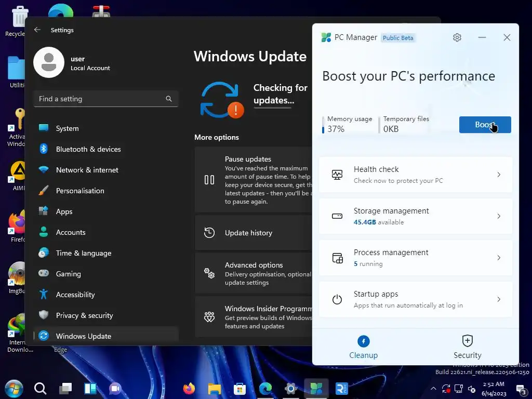Open File Explorer from taskbar
The height and width of the screenshot is (399, 532).
[x=215, y=389]
